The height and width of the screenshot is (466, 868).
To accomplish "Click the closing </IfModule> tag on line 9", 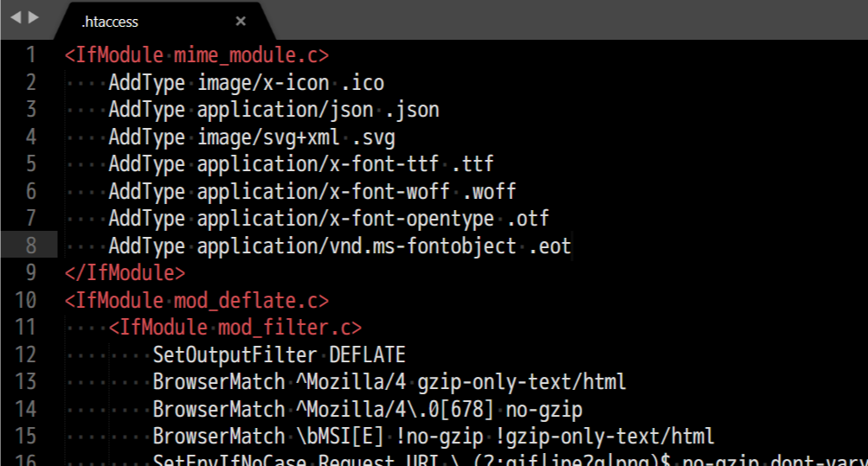I will [125, 273].
